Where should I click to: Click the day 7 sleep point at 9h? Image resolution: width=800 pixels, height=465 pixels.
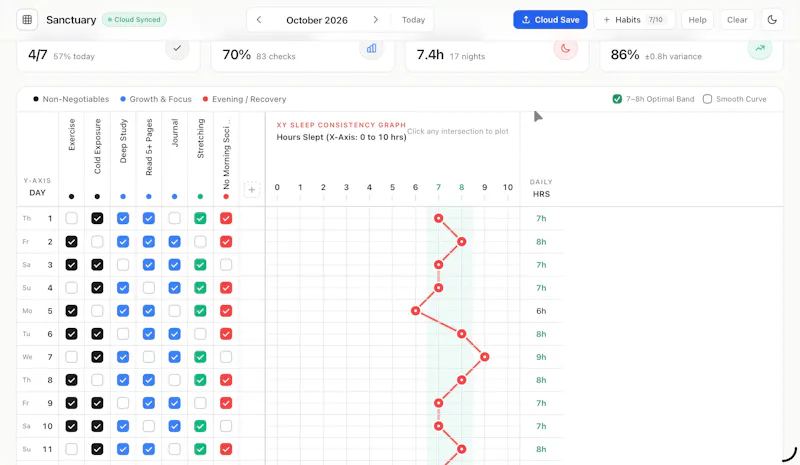coord(484,357)
